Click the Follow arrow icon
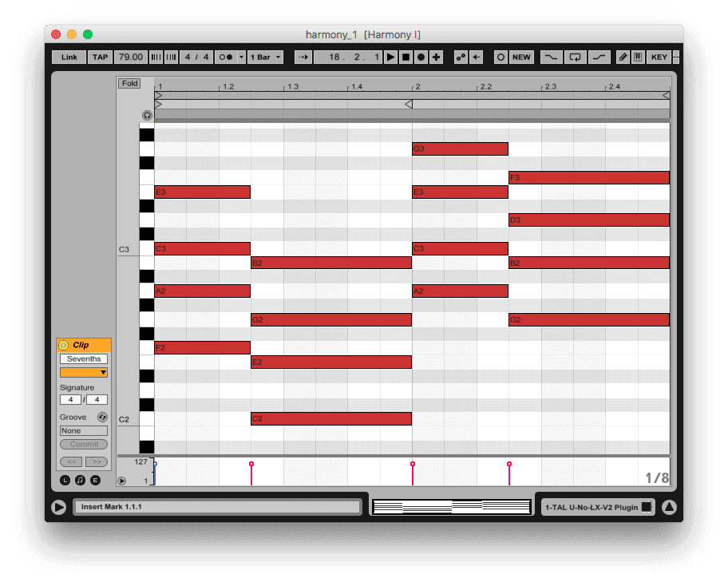 pyautogui.click(x=303, y=57)
